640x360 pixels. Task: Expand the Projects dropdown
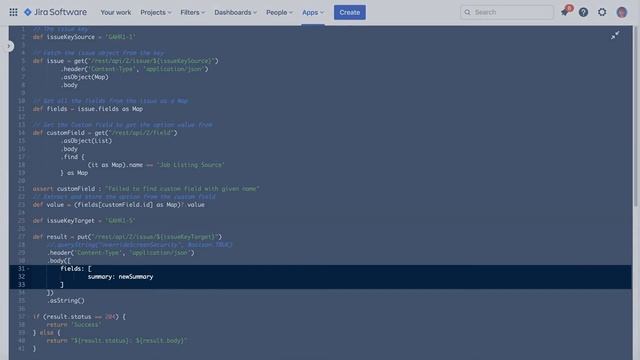pyautogui.click(x=156, y=12)
